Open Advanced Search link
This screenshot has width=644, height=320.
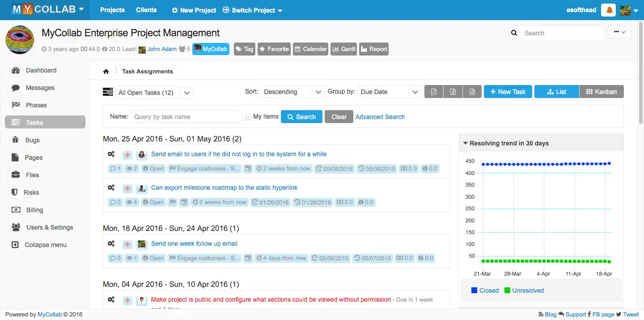(x=380, y=117)
